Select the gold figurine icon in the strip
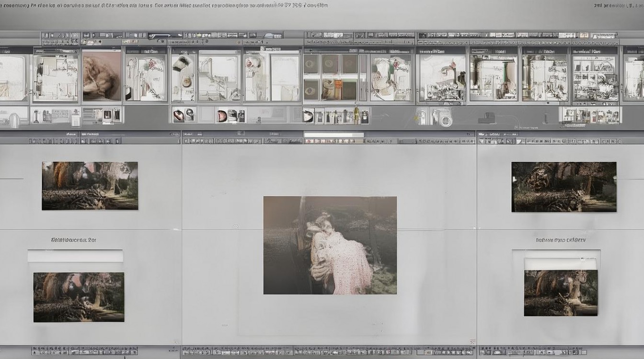This screenshot has height=359, width=644. 356,115
